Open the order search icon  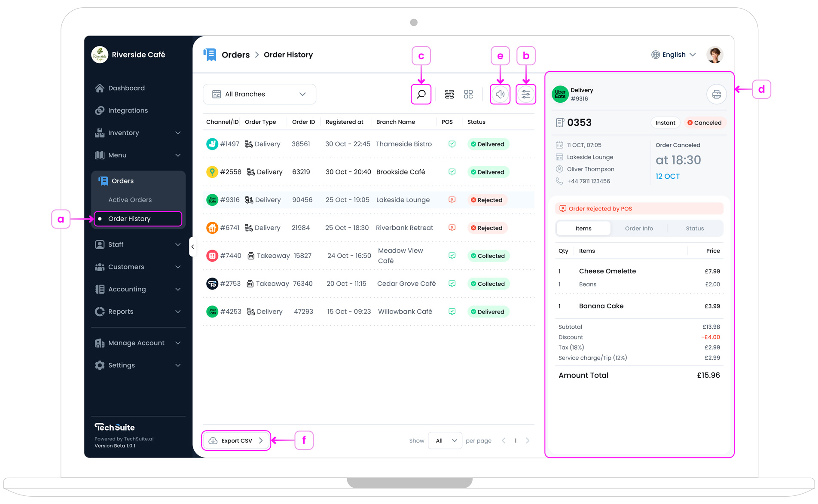click(421, 94)
